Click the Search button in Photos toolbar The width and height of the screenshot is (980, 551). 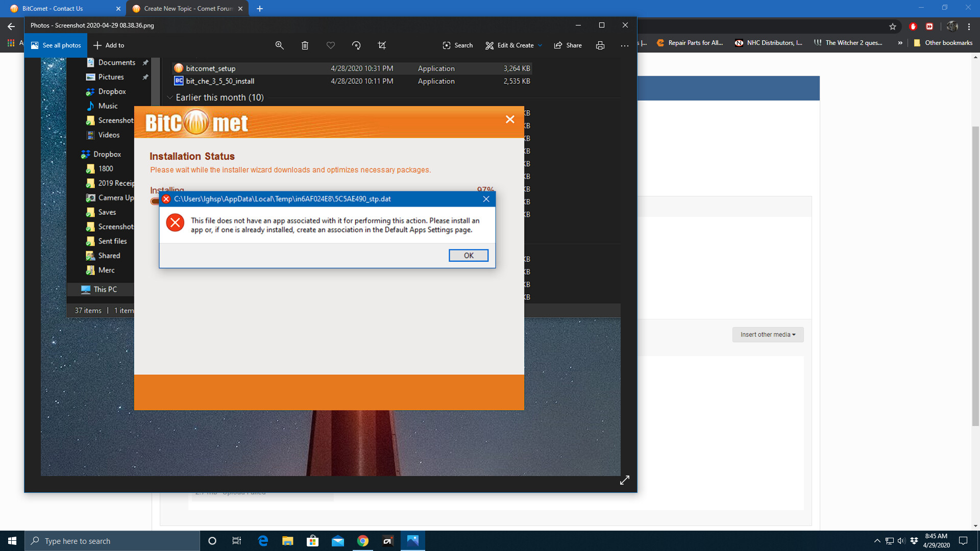457,45
